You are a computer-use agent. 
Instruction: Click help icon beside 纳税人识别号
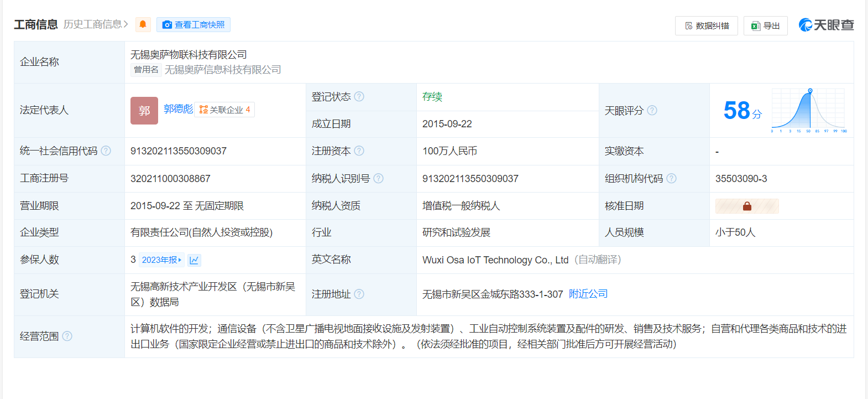click(x=378, y=178)
